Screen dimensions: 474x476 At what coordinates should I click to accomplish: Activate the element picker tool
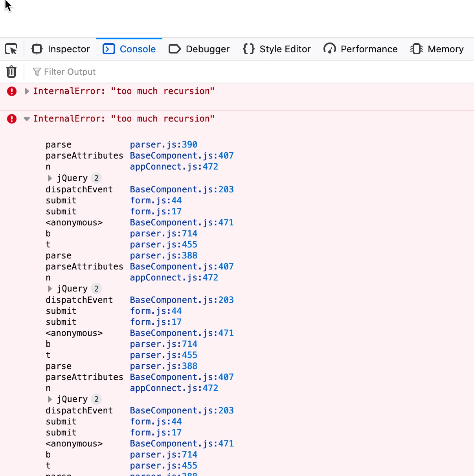11,49
